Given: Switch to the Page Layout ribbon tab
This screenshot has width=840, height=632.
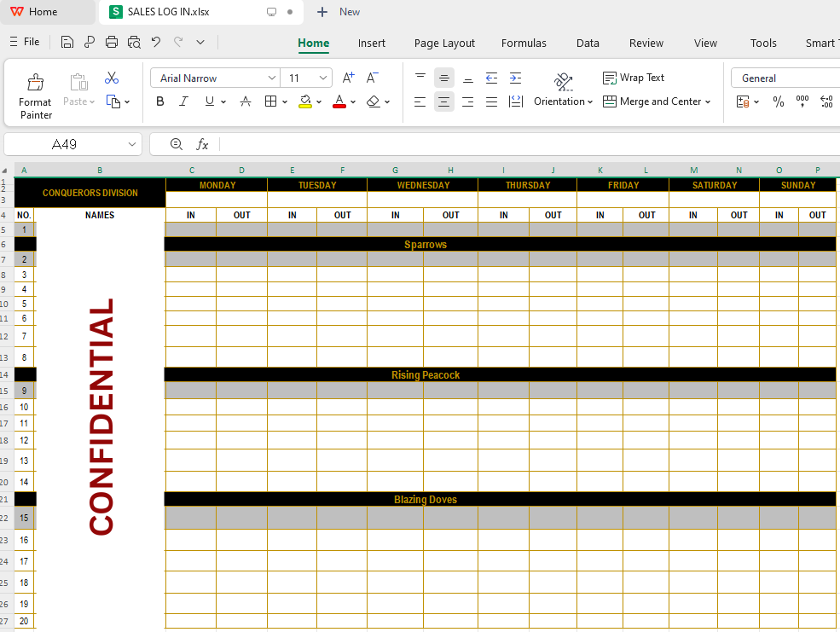Looking at the screenshot, I should (444, 43).
